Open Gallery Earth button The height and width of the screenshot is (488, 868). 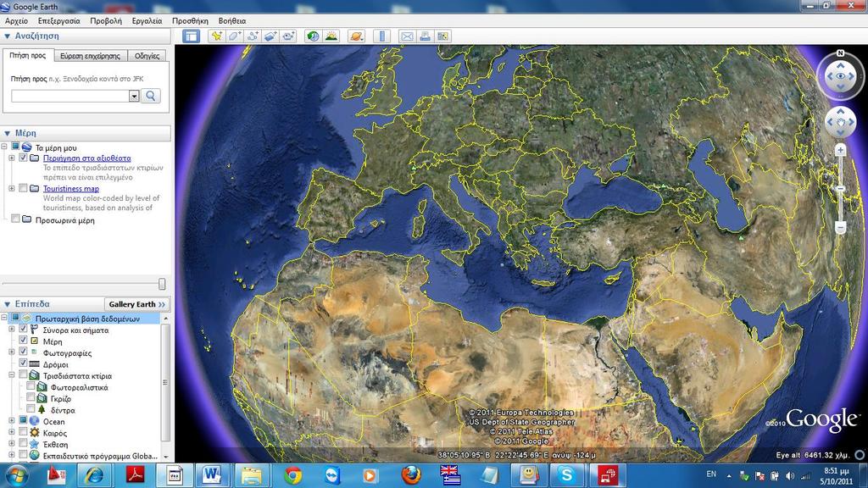(136, 304)
